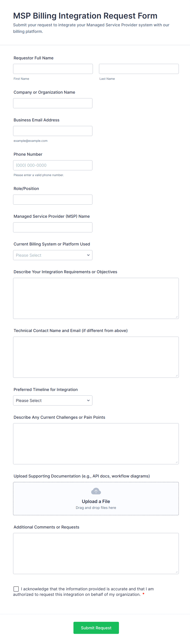Screen dimensions: 190x644
Task: Select the Phone Number input field
Action: click(53, 165)
